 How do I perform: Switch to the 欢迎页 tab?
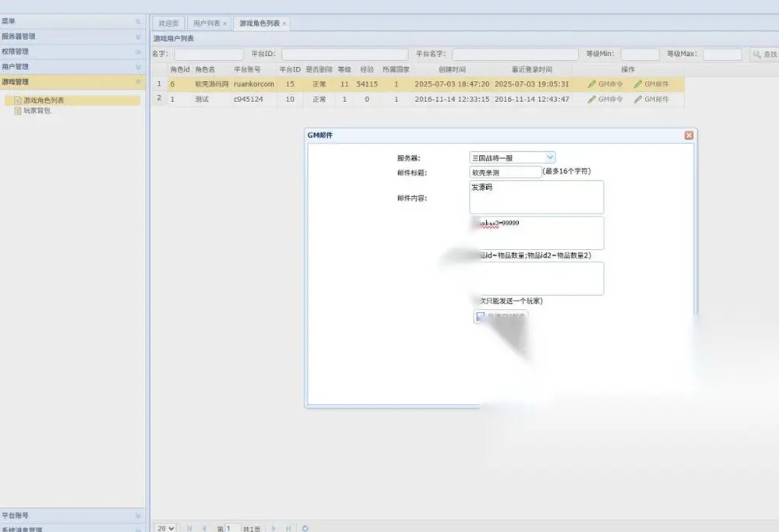pyautogui.click(x=168, y=23)
